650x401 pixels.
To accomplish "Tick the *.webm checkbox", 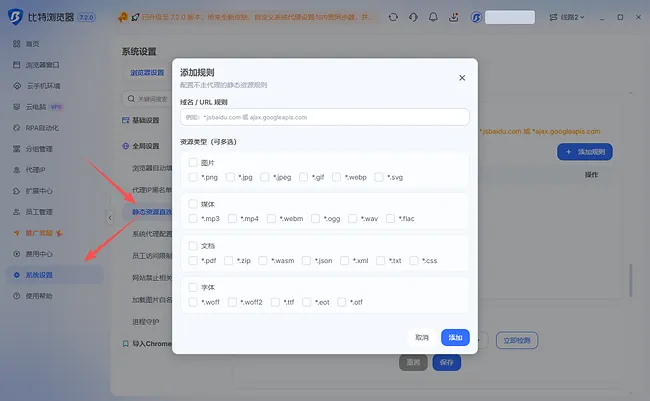I will [x=271, y=219].
